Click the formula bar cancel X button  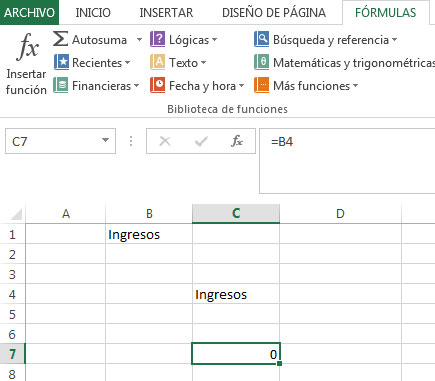tap(165, 141)
